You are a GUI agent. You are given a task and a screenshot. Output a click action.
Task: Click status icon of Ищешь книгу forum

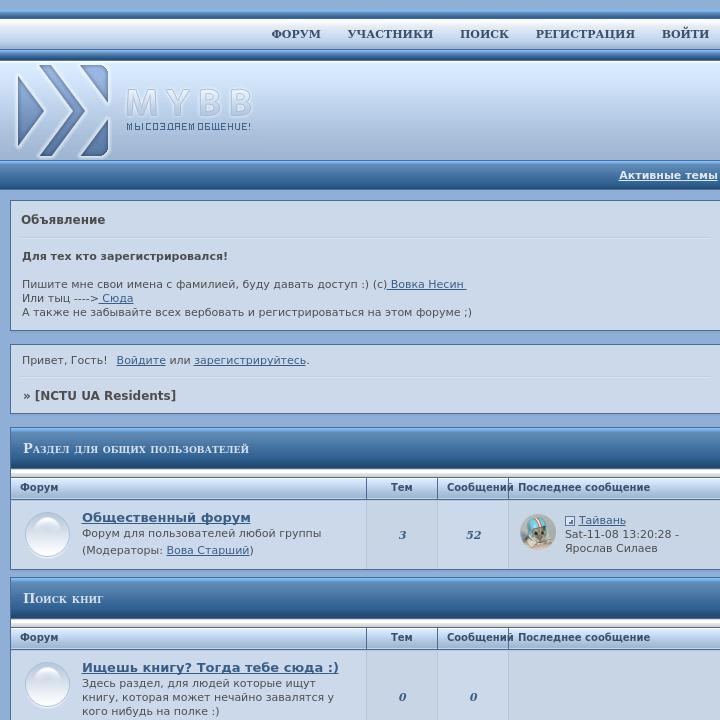pyautogui.click(x=47, y=685)
